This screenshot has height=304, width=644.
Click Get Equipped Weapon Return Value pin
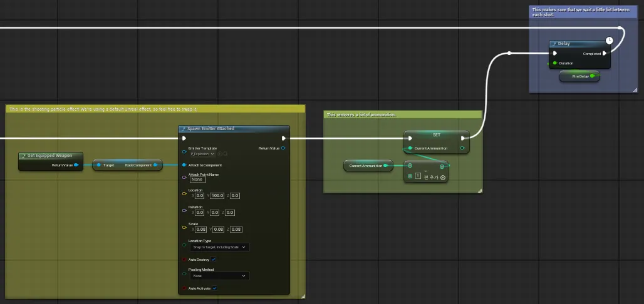coord(76,165)
